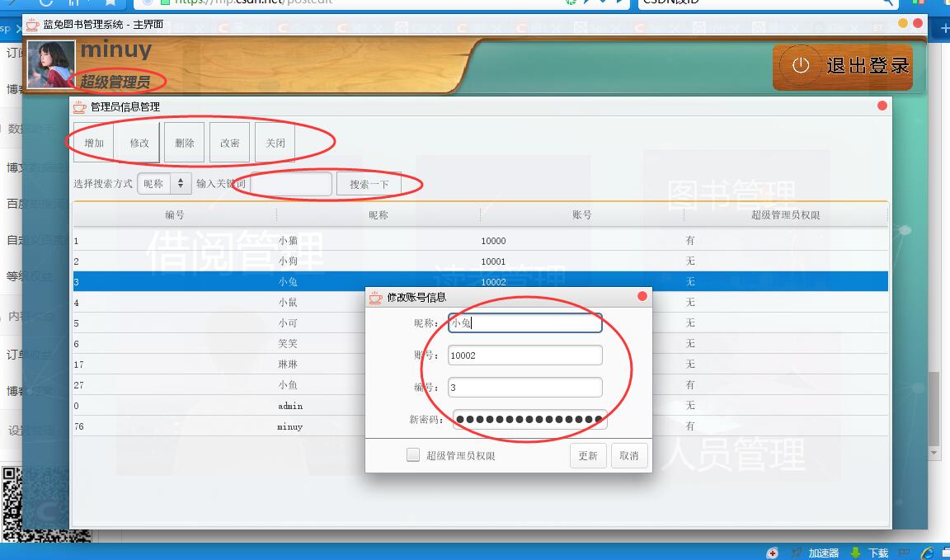Click the 改密 change password button
The image size is (950, 560).
229,143
